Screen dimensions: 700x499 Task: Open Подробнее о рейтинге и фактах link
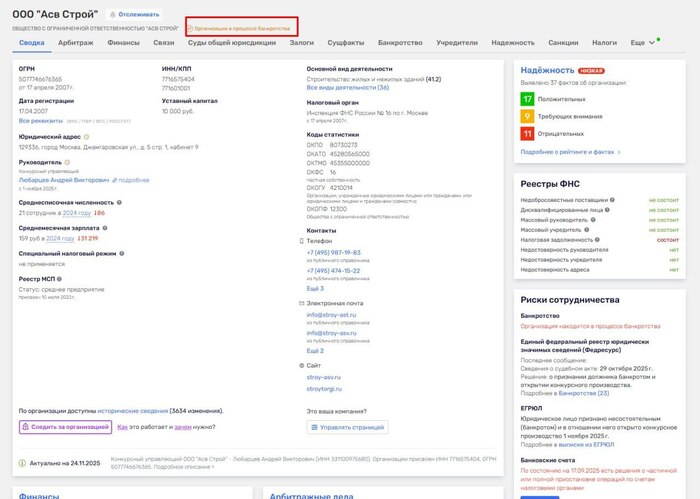pyautogui.click(x=571, y=152)
